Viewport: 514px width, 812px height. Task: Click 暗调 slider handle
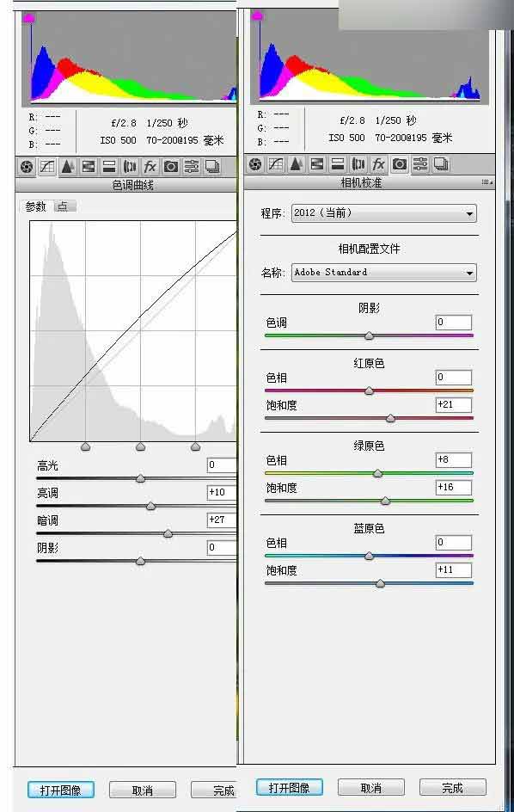click(x=168, y=533)
